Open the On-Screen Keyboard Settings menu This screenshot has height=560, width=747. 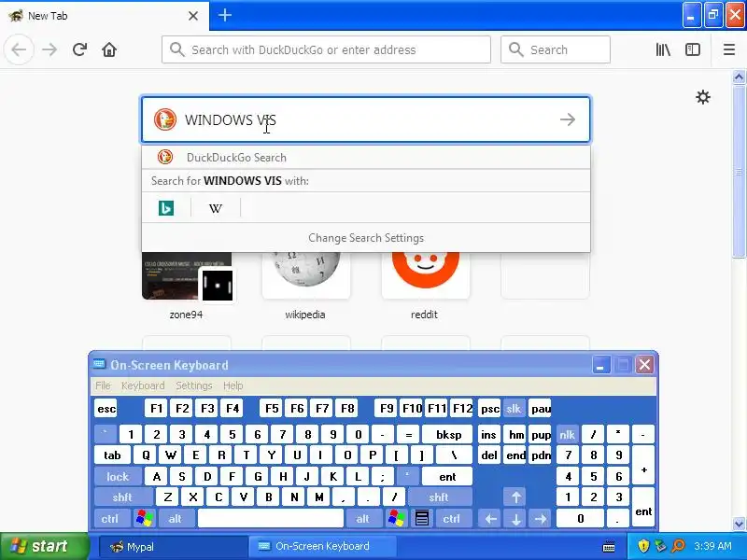[194, 385]
